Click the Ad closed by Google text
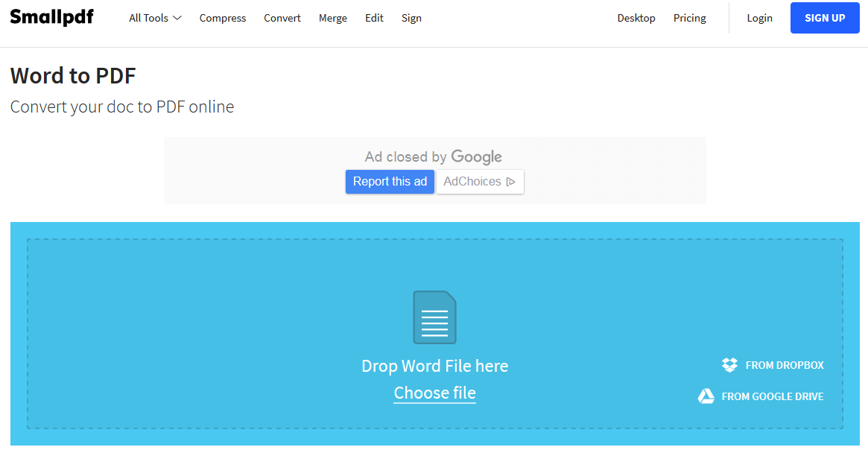The height and width of the screenshot is (453, 868). 434,156
